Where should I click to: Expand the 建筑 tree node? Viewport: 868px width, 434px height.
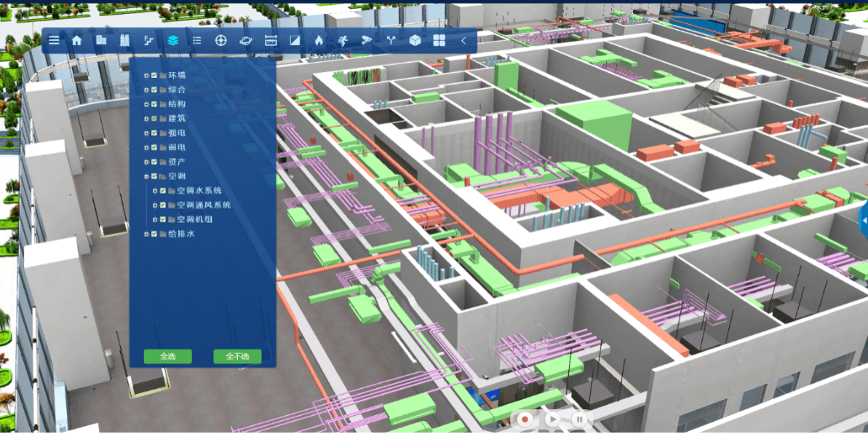tap(147, 119)
